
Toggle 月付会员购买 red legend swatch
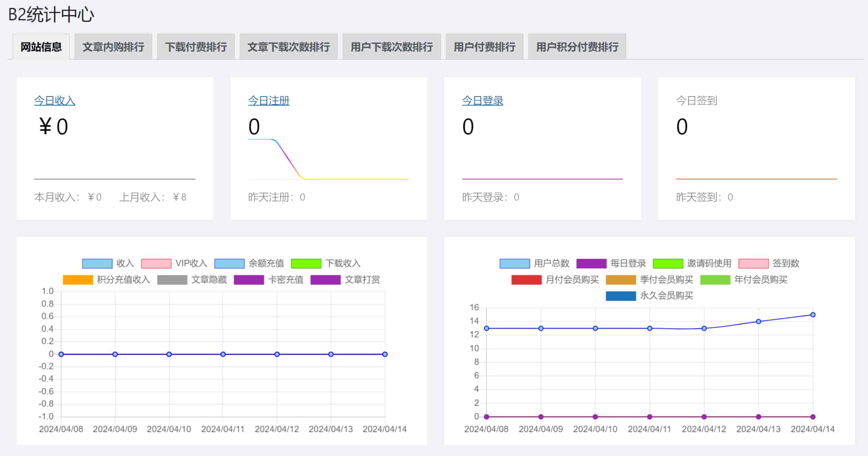pyautogui.click(x=527, y=280)
